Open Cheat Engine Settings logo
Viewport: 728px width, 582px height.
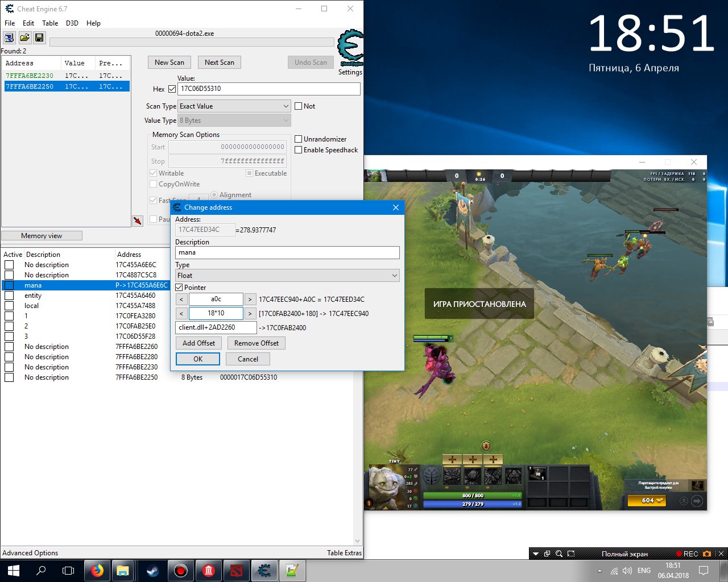350,49
